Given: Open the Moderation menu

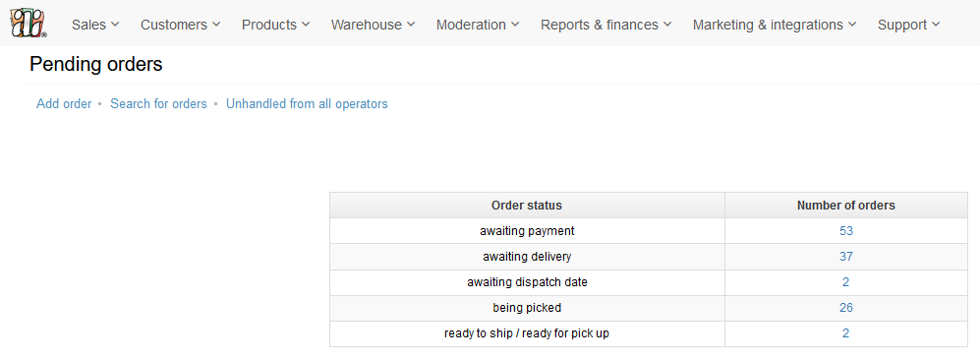Looking at the screenshot, I should [478, 25].
